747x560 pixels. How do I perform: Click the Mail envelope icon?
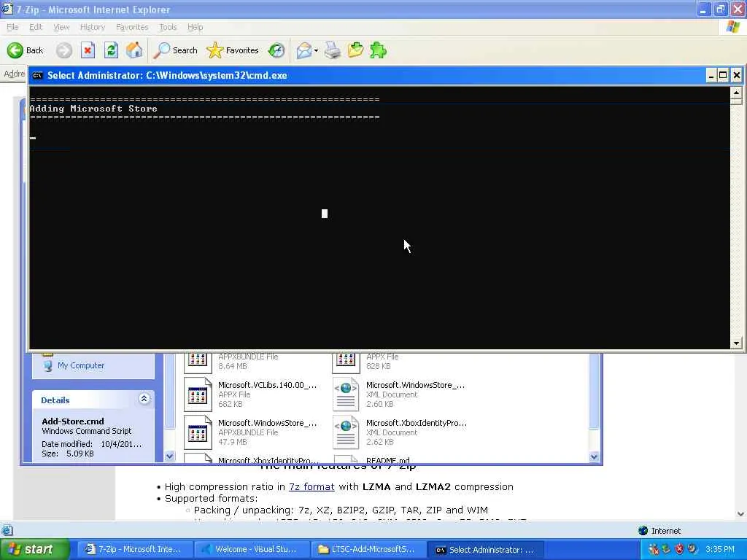tap(304, 50)
